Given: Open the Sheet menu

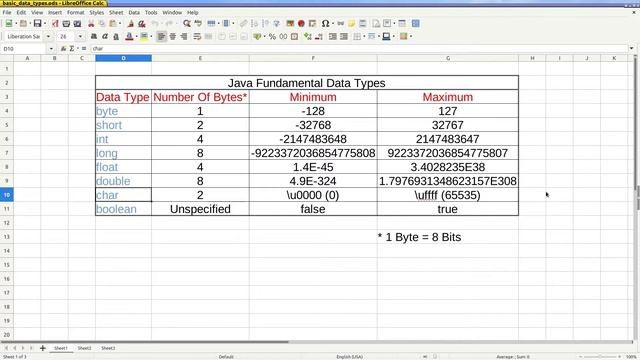Looking at the screenshot, I should tap(116, 13).
